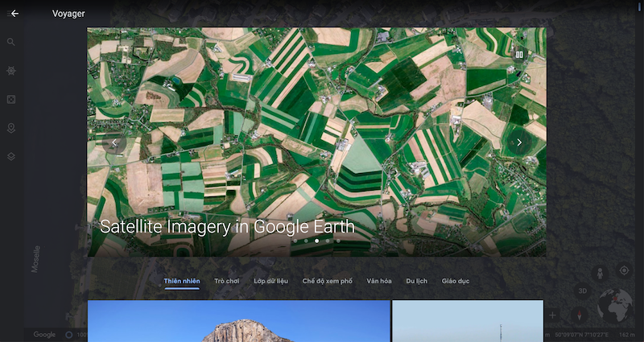This screenshot has height=342, width=644.
Task: Open the mountain rock story thumbnail
Action: click(238, 321)
